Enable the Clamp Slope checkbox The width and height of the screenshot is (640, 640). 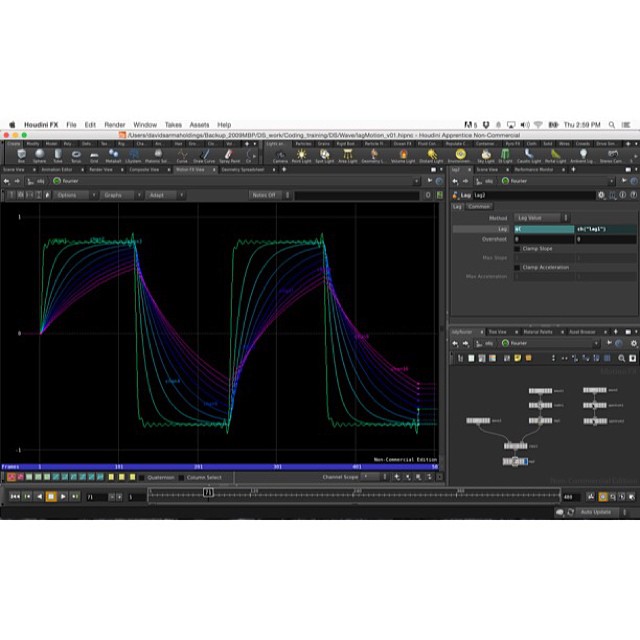tap(517, 248)
